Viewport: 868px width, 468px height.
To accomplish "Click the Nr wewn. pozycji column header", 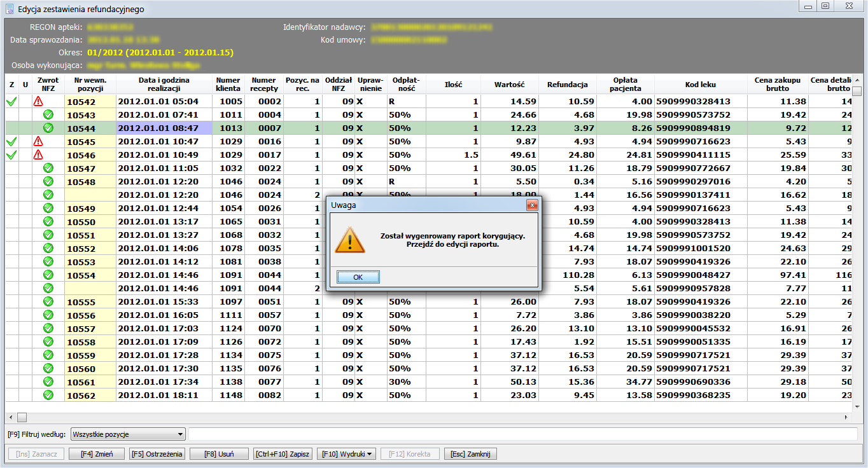I will click(x=90, y=84).
